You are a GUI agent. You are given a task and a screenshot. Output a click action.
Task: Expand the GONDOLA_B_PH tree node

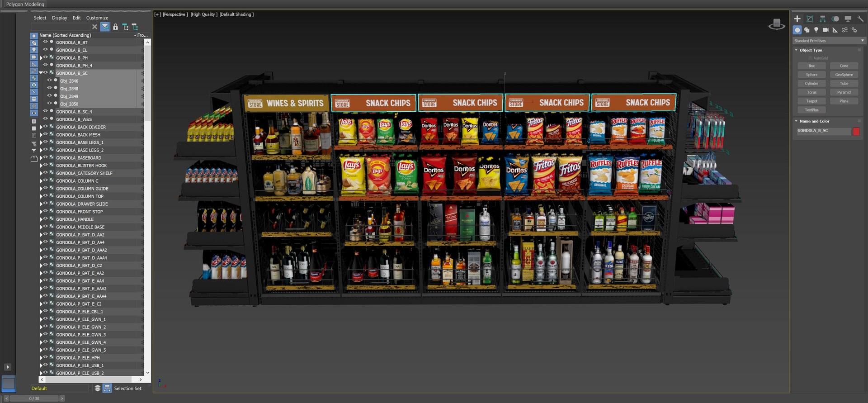click(x=41, y=58)
